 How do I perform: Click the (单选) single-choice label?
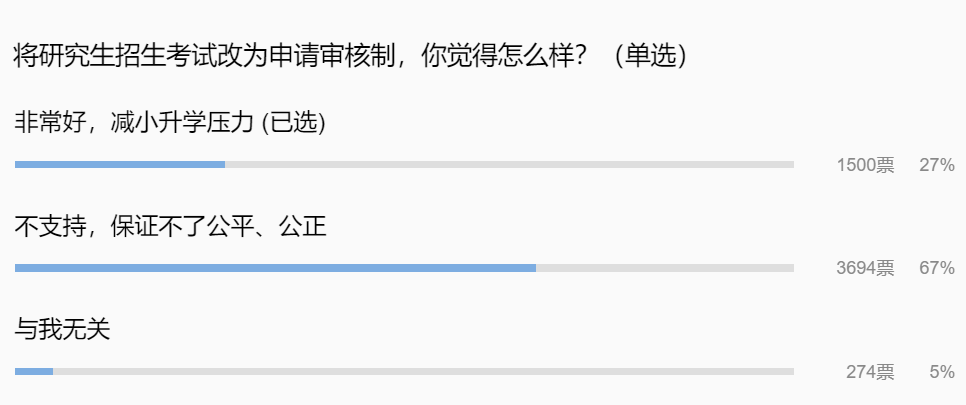click(648, 56)
